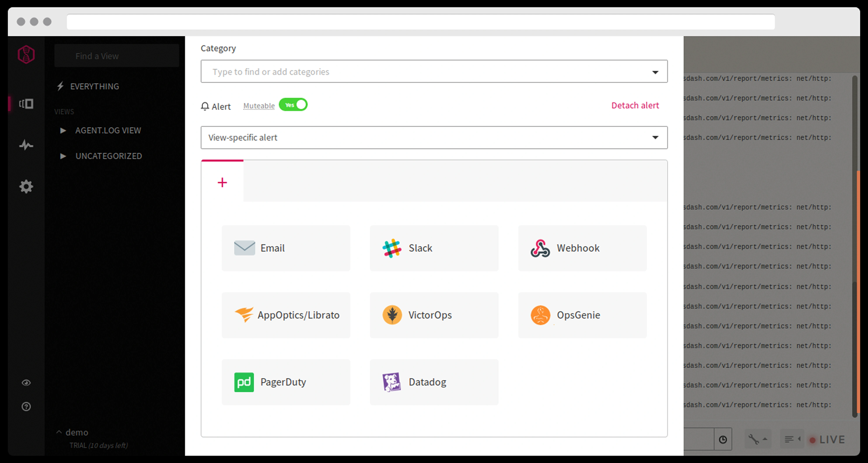Expand the UNCATEGORIZED views group
This screenshot has height=463, width=868.
108,156
